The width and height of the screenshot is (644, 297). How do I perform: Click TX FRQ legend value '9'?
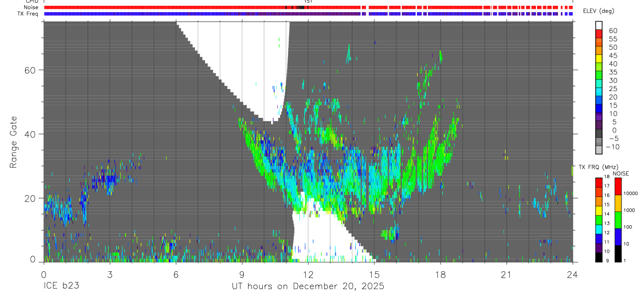click(607, 261)
